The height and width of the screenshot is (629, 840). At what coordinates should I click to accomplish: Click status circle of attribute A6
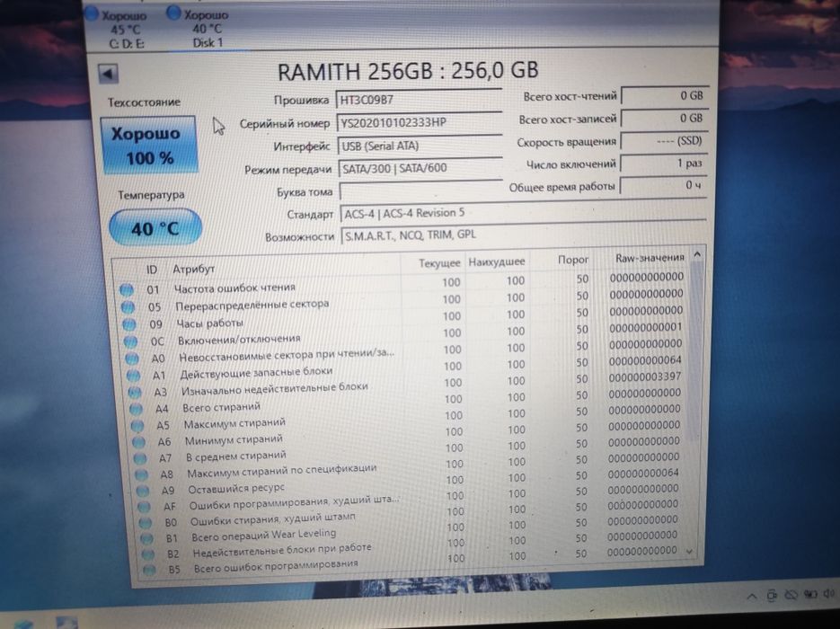click(x=138, y=442)
